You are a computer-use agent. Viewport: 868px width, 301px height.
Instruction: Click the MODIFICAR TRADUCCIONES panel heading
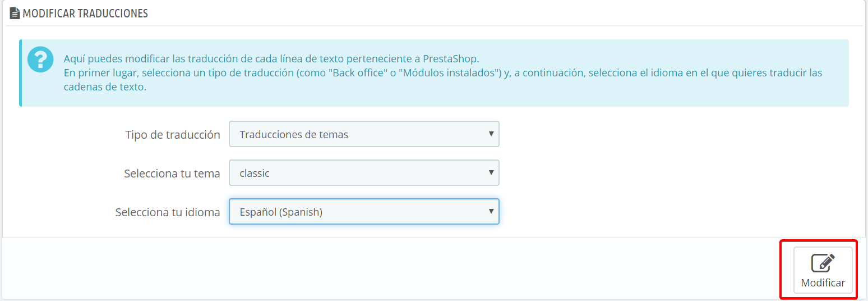click(85, 13)
